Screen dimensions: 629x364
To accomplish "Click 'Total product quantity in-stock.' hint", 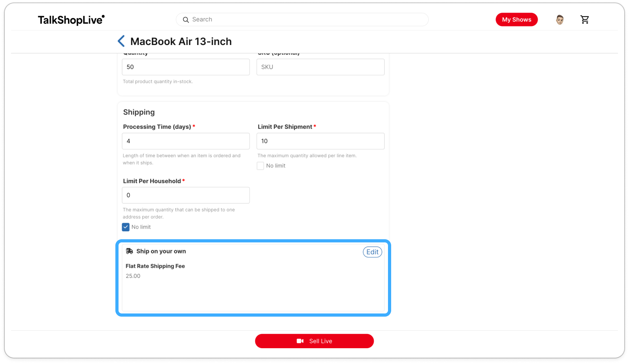I will point(158,82).
